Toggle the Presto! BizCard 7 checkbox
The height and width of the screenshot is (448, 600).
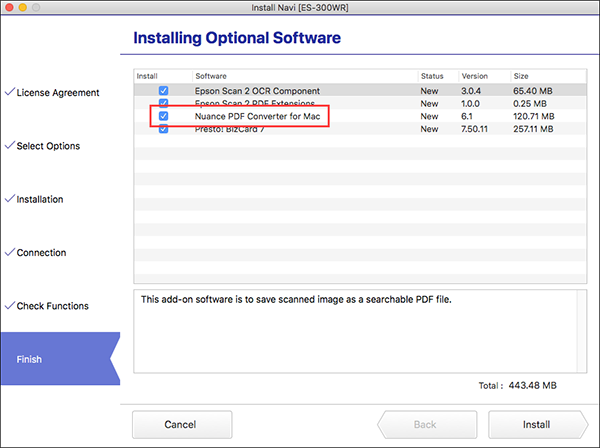(163, 129)
